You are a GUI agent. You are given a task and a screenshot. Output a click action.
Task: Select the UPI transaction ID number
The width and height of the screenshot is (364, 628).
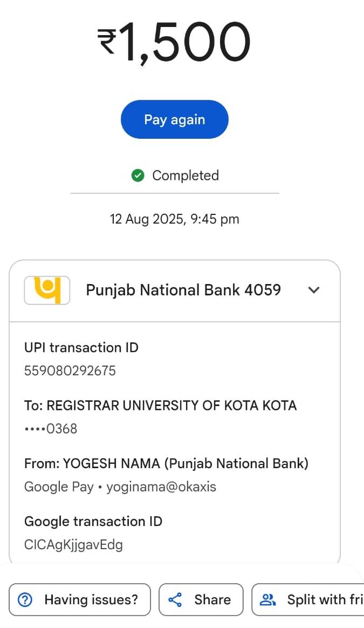point(70,371)
